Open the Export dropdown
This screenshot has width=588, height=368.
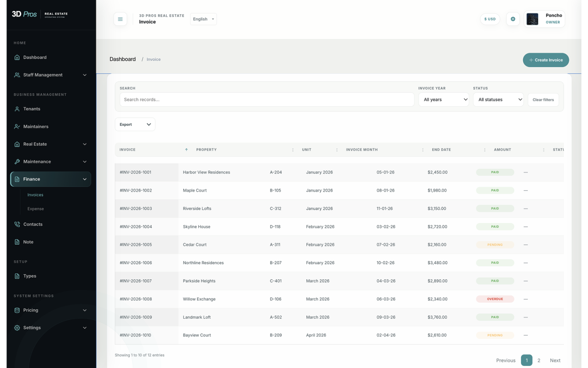(135, 124)
